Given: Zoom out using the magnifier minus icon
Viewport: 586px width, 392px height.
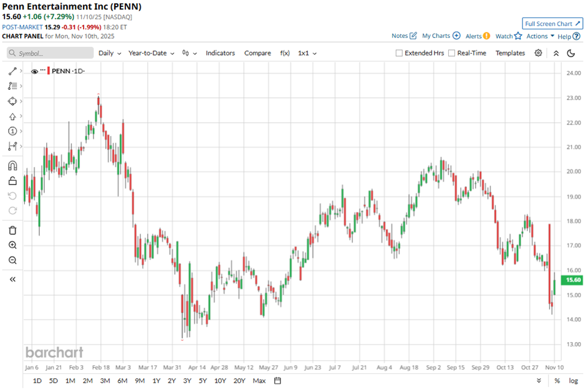Looking at the screenshot, I should click(12, 260).
